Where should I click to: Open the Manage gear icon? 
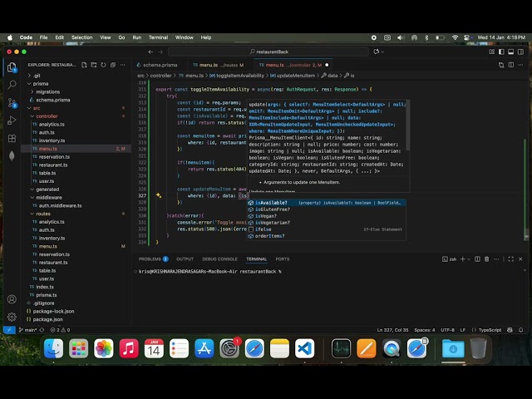pos(12,317)
